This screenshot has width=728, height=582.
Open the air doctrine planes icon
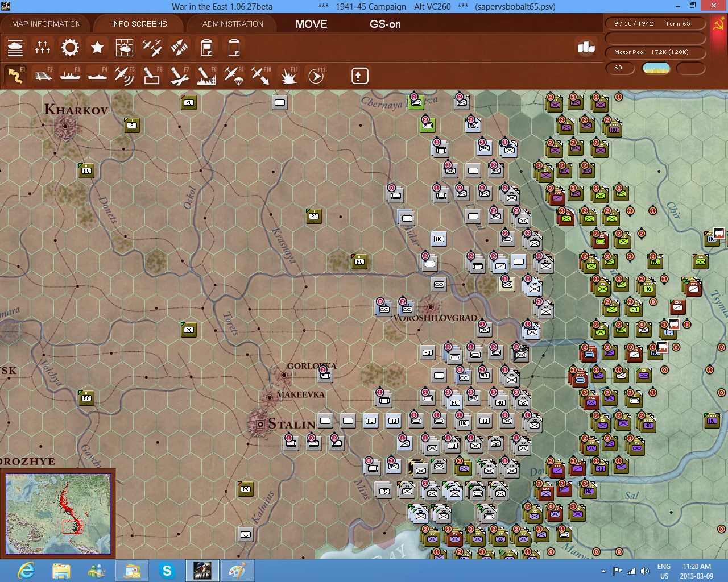pos(152,48)
